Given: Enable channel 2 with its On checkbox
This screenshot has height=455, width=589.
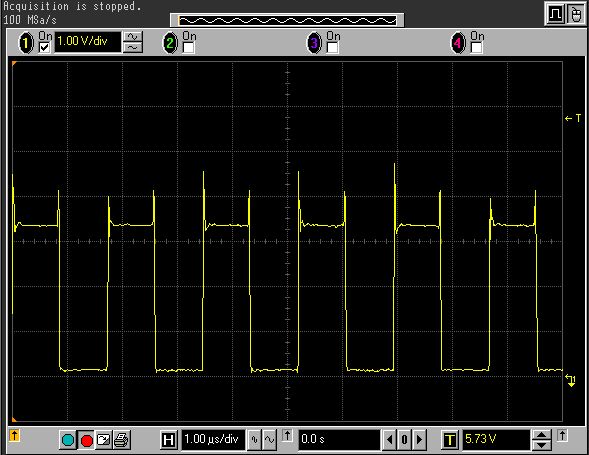Looking at the screenshot, I should (188, 48).
